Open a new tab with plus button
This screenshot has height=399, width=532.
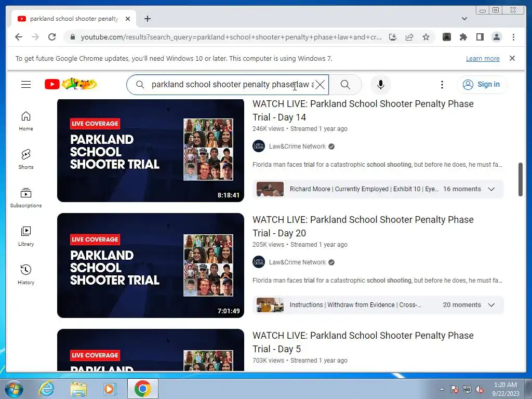click(x=147, y=19)
